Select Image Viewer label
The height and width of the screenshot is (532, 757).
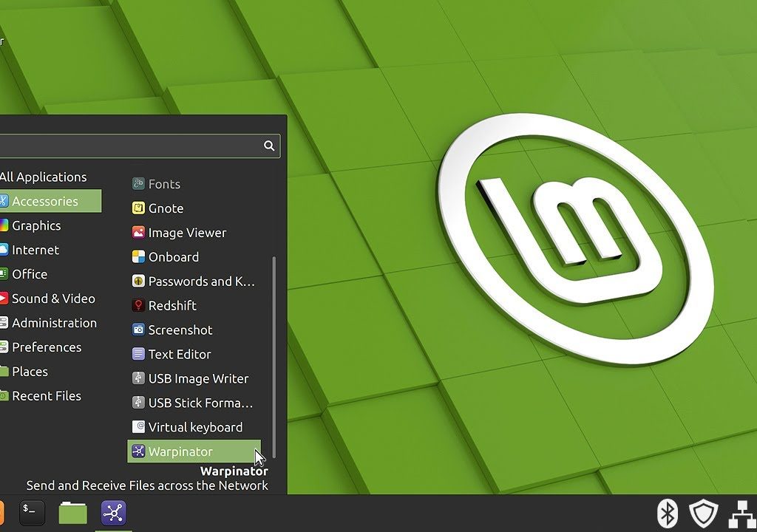point(187,233)
